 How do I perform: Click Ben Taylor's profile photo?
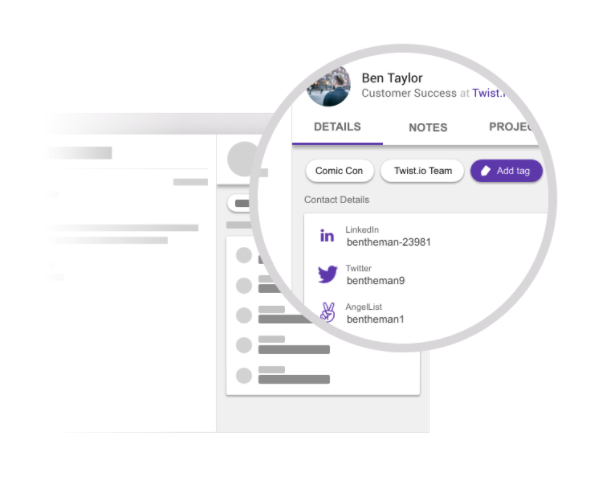click(x=329, y=87)
